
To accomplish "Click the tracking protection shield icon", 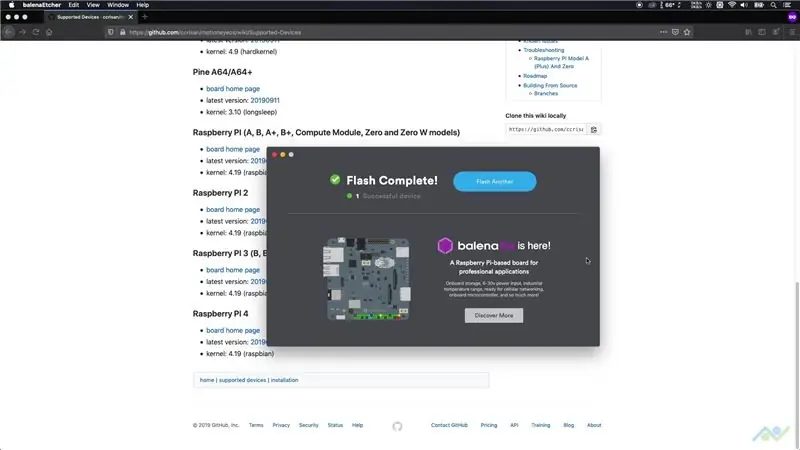I will [111, 32].
